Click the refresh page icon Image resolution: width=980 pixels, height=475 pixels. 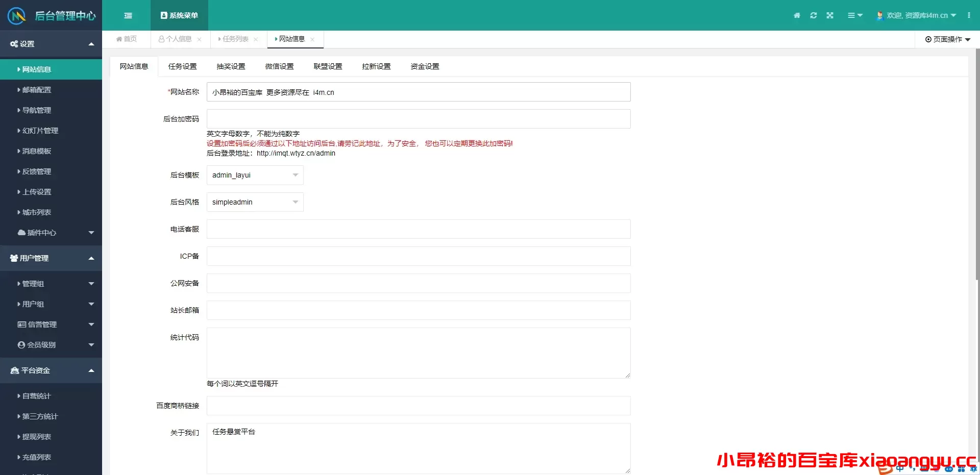pos(813,15)
